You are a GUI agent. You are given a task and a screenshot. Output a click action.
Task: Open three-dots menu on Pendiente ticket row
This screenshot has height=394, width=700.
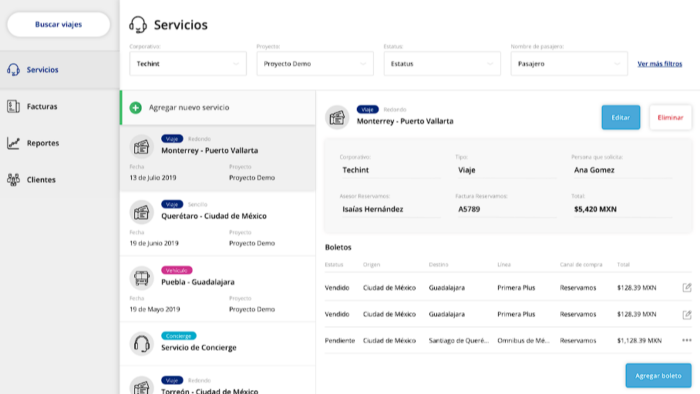(x=687, y=340)
